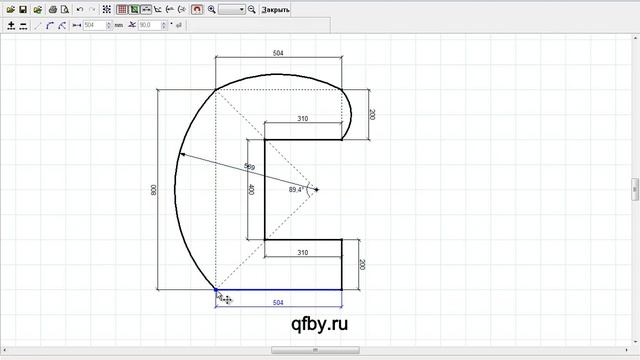Select the tangent arc tool

click(62, 25)
